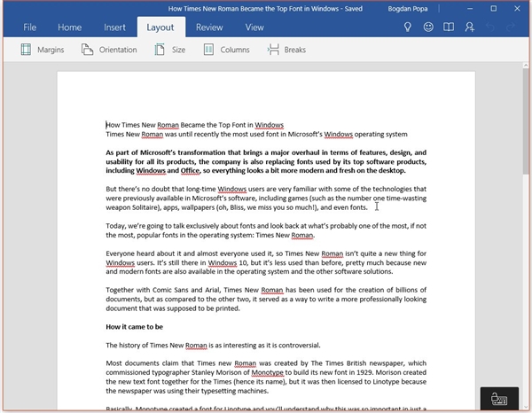The image size is (532, 413).
Task: Open the page Size options
Action: pos(169,50)
